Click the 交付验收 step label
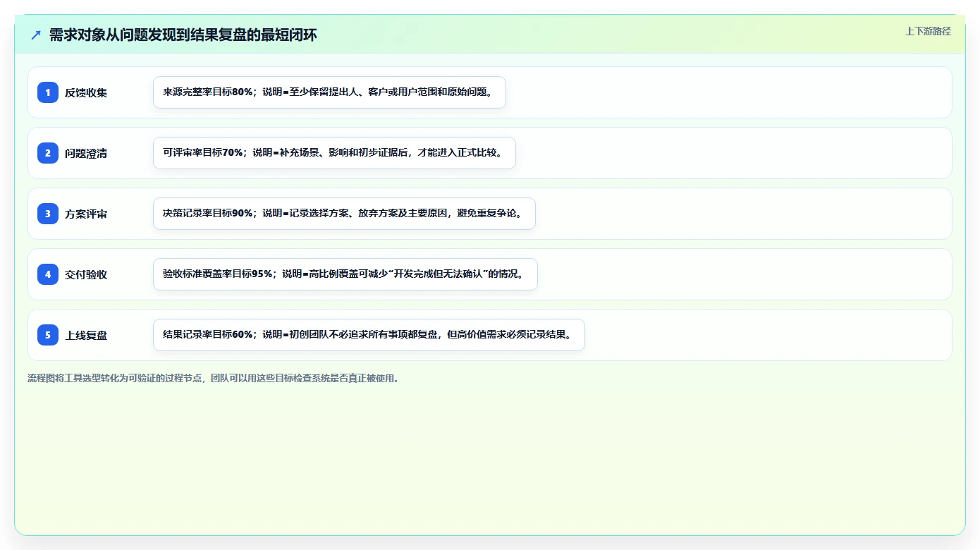This screenshot has width=980, height=550. coord(86,274)
